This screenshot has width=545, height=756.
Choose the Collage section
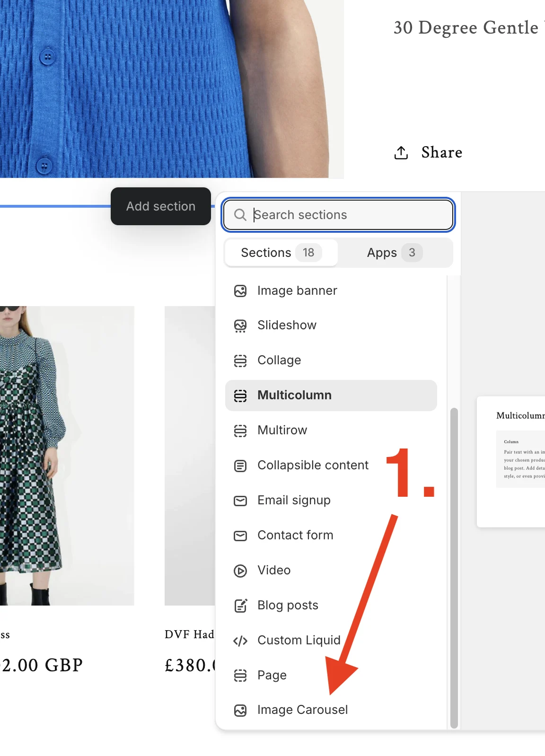pos(331,360)
